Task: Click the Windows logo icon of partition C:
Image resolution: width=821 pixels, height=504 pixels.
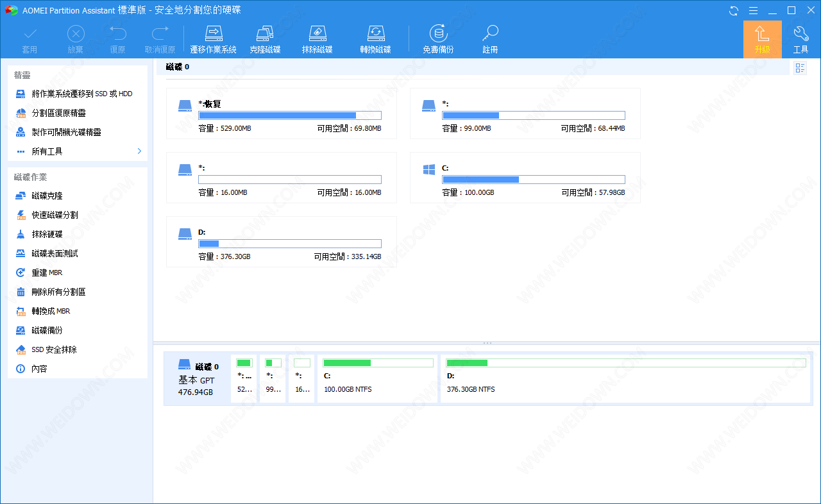Action: point(429,169)
